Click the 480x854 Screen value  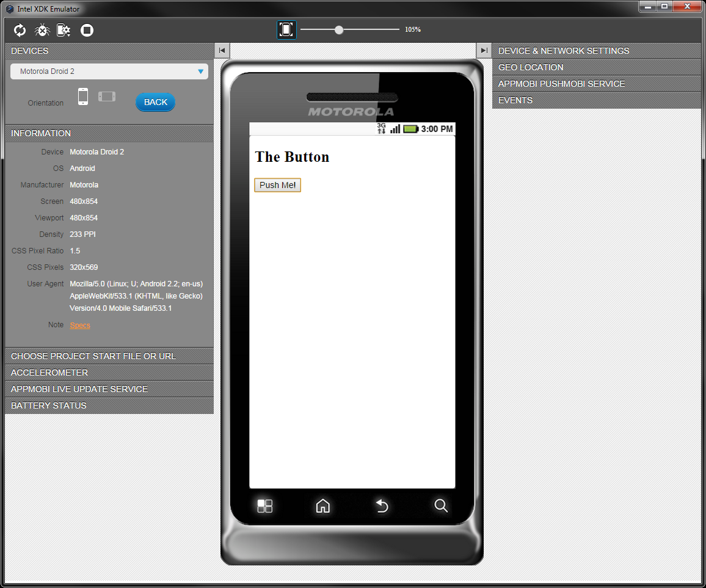(84, 201)
